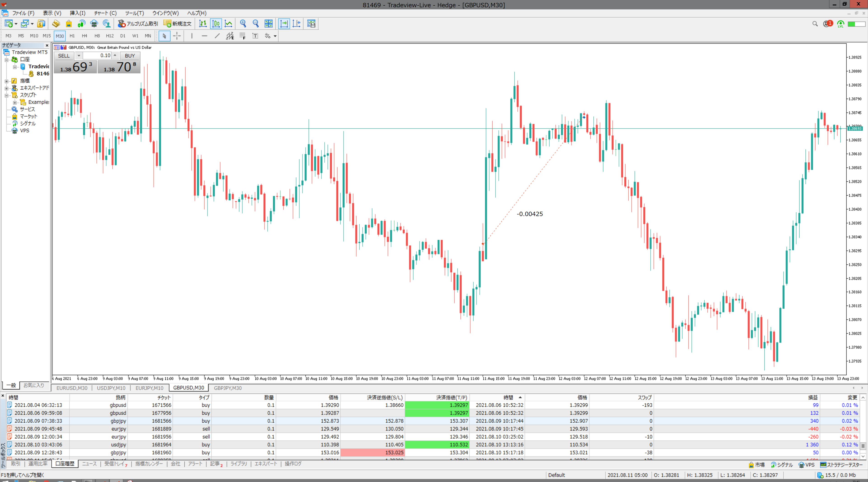Screen dimensions: 868x482
Task: Click the BUY one-click trading button
Action: point(130,56)
